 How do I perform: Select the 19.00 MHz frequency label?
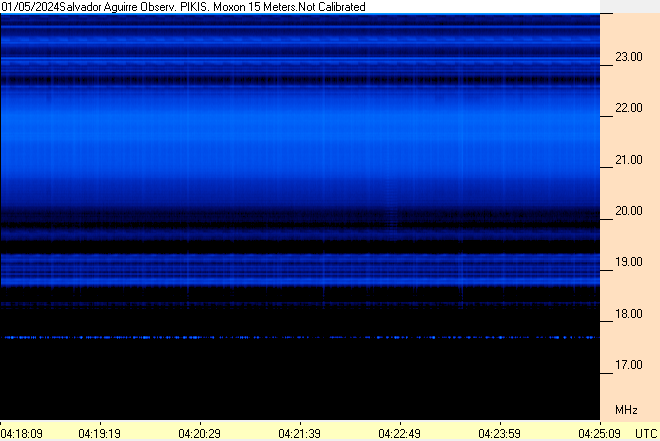629,262
